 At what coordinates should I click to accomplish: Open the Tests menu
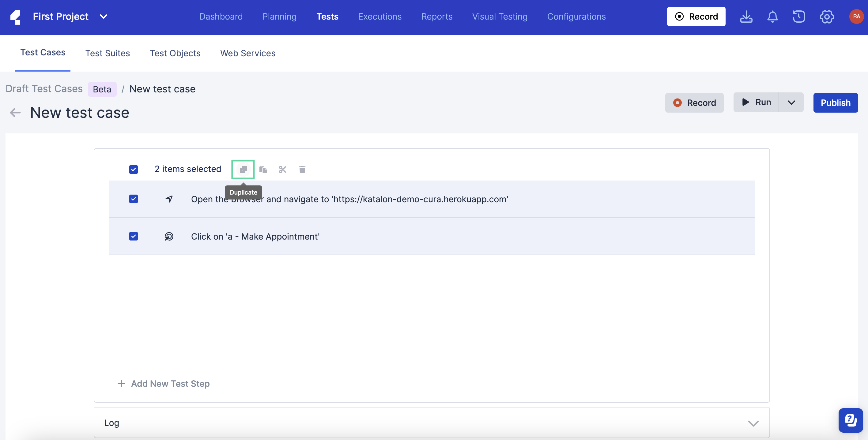tap(327, 17)
